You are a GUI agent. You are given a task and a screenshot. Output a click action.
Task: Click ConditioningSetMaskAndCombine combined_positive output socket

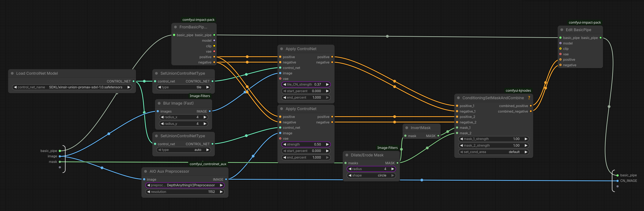[x=531, y=106]
